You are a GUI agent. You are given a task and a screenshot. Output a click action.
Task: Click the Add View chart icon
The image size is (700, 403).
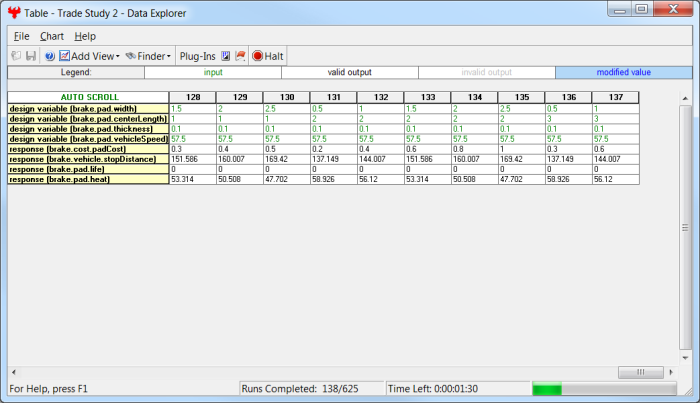65,56
